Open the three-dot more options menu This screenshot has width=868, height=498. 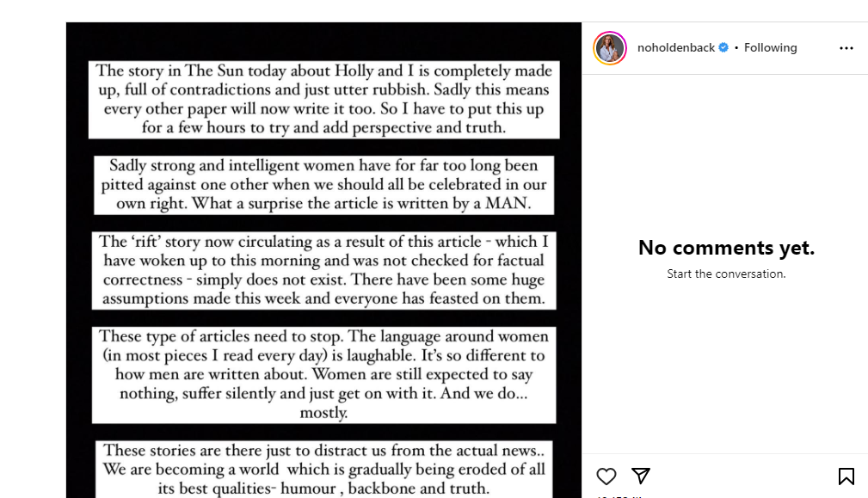tap(846, 48)
